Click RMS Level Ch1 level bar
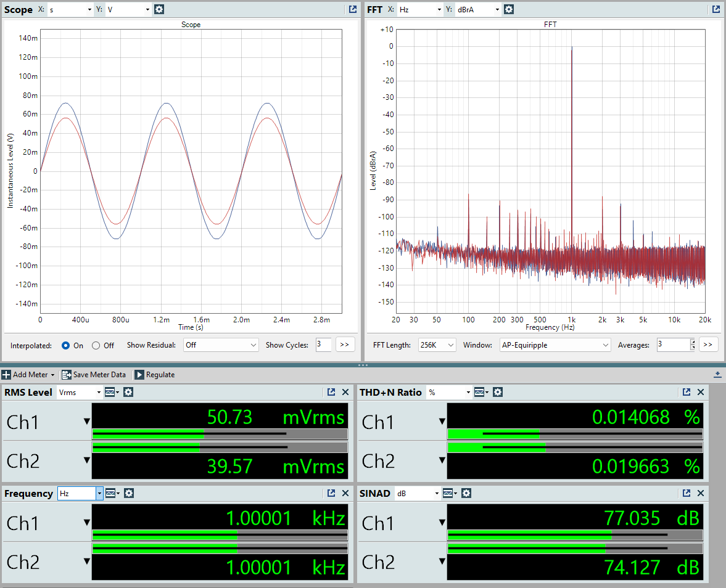Viewport: 726px width, 588px height. 220,434
